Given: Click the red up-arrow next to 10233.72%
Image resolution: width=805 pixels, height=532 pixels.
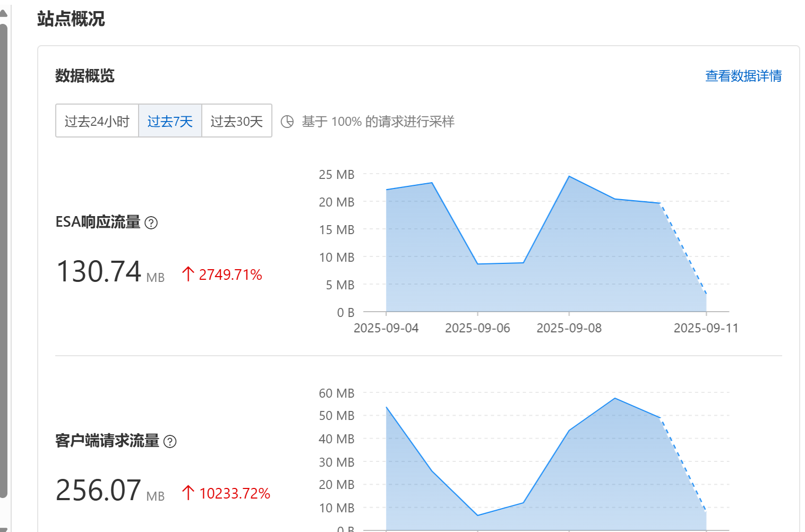Looking at the screenshot, I should [188, 493].
